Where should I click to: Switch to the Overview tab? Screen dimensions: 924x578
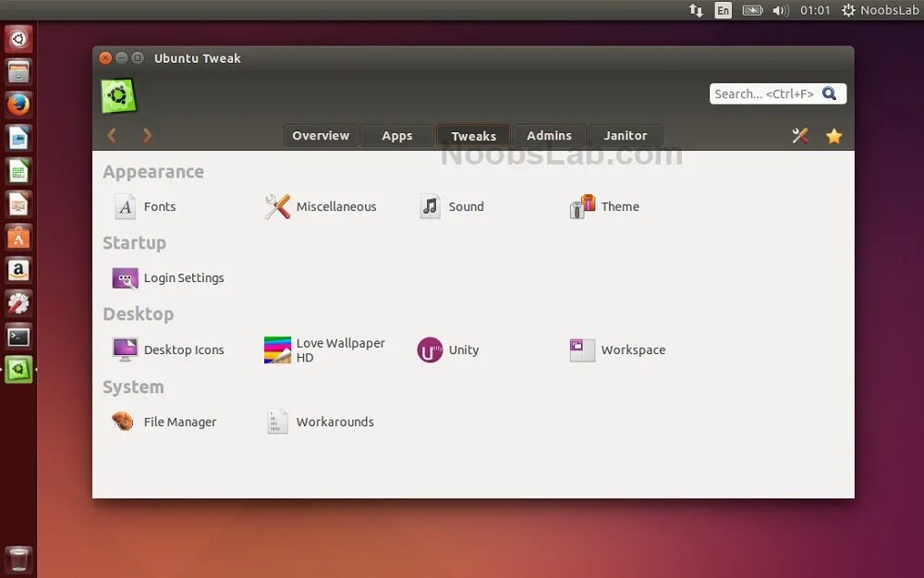(322, 136)
